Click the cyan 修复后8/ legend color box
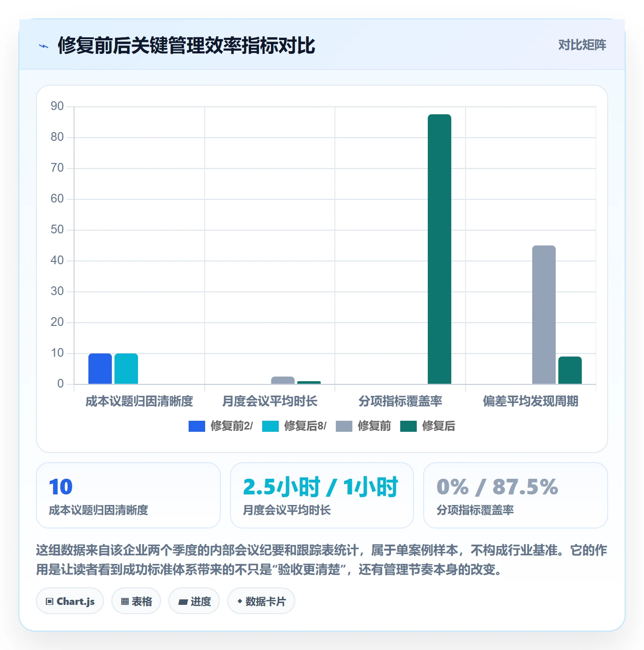The image size is (644, 650). [x=270, y=426]
